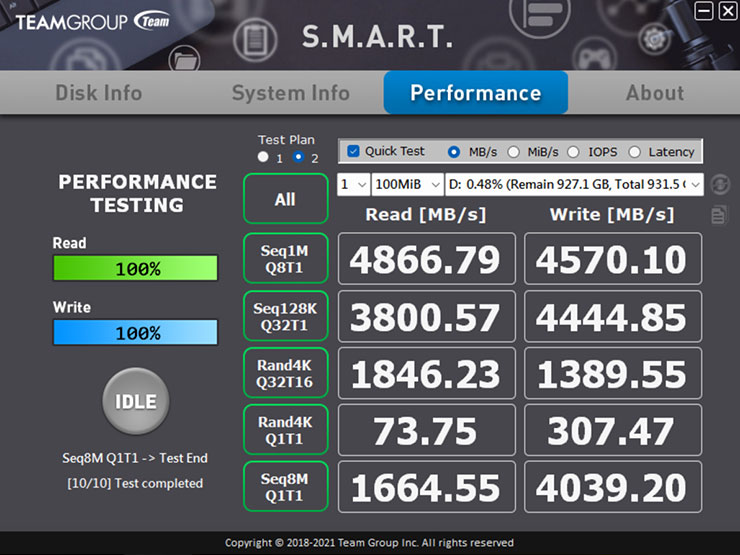Click the copy results document icon
This screenshot has width=740, height=555.
[719, 215]
